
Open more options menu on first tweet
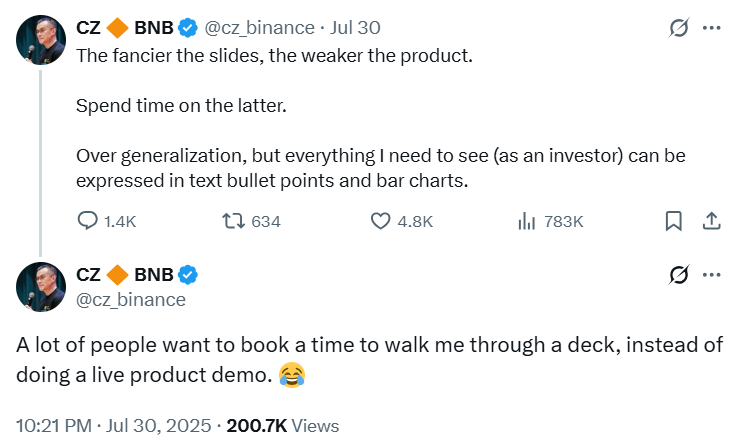(711, 28)
